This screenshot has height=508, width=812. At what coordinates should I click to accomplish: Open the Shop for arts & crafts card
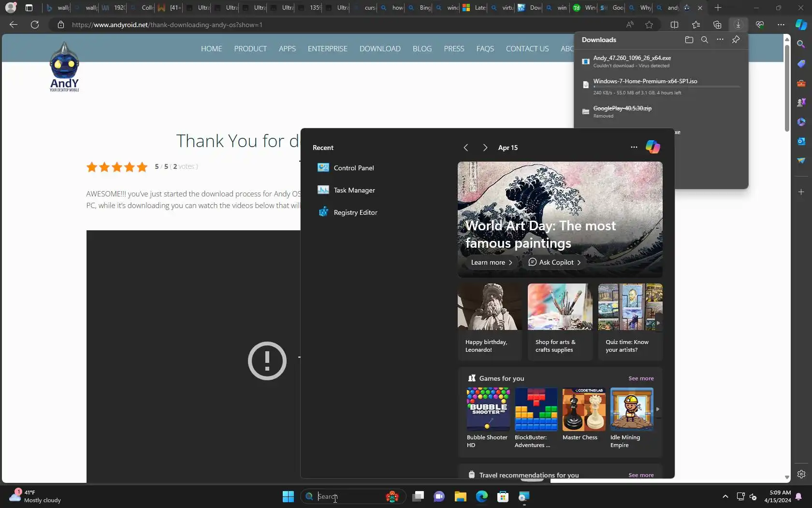click(560, 322)
